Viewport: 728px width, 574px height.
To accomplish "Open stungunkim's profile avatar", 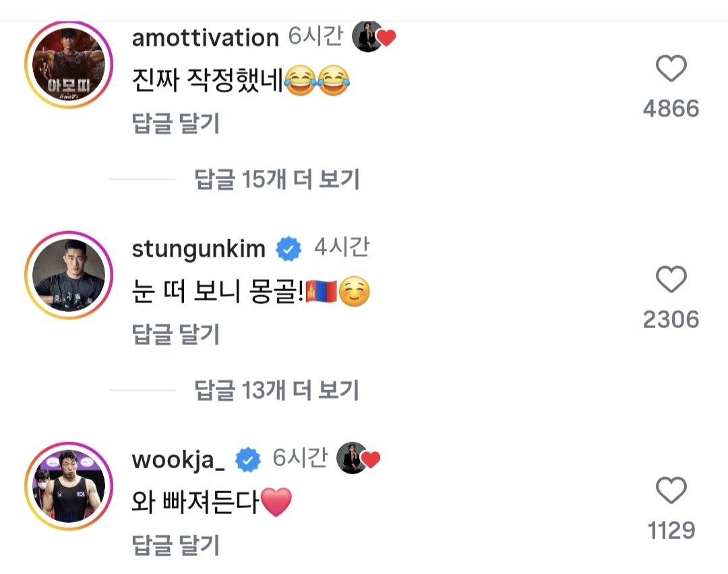I will [x=68, y=274].
